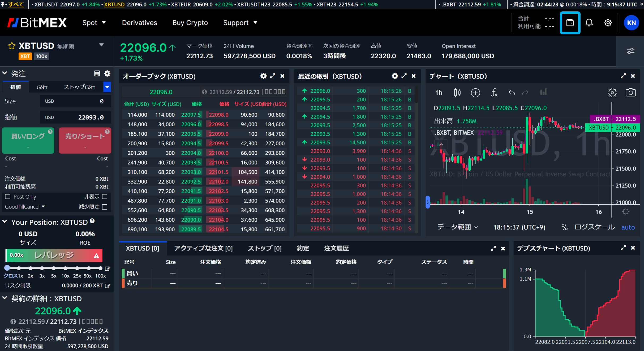Expand Depth Chart panel fullscreen
Image resolution: width=644 pixels, height=351 pixels.
[623, 248]
